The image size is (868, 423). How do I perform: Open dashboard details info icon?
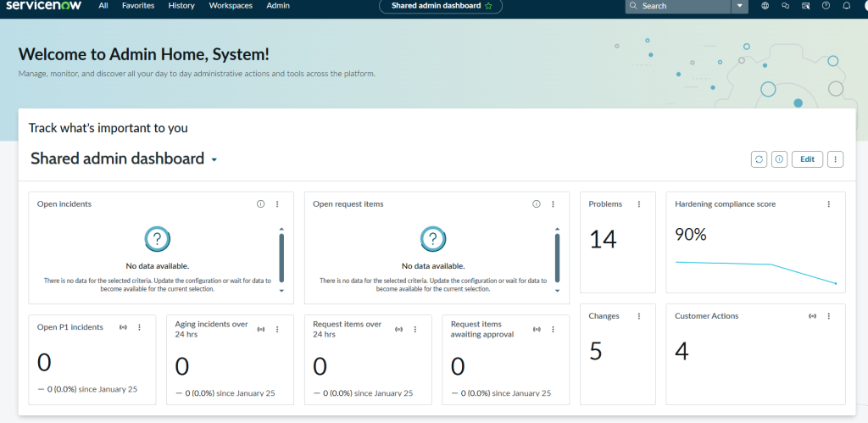pos(779,159)
